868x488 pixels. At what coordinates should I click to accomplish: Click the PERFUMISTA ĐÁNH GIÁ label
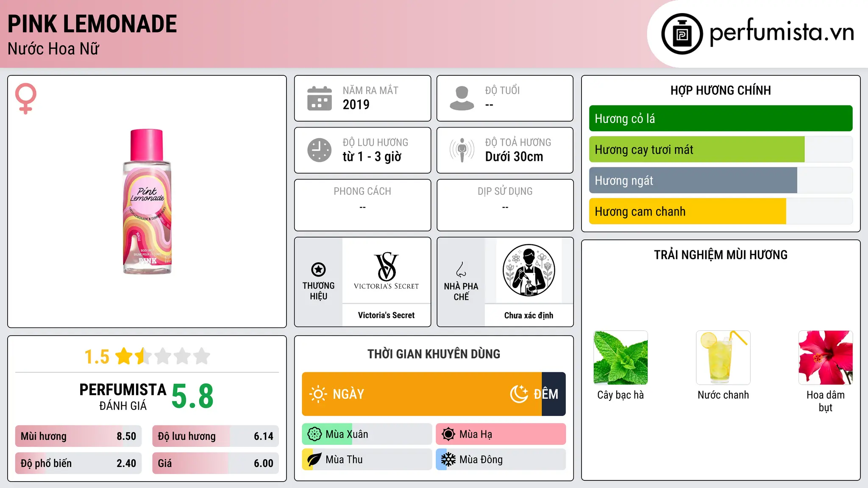123,396
